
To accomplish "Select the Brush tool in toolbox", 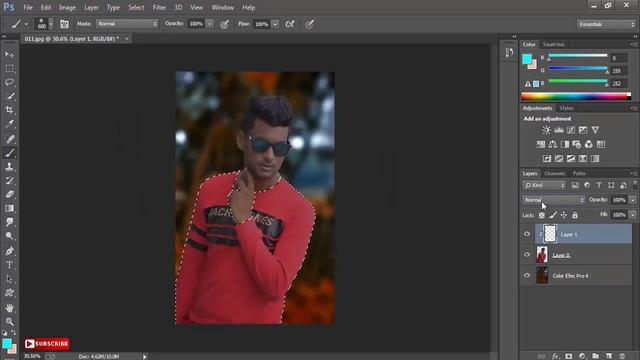I will click(9, 153).
